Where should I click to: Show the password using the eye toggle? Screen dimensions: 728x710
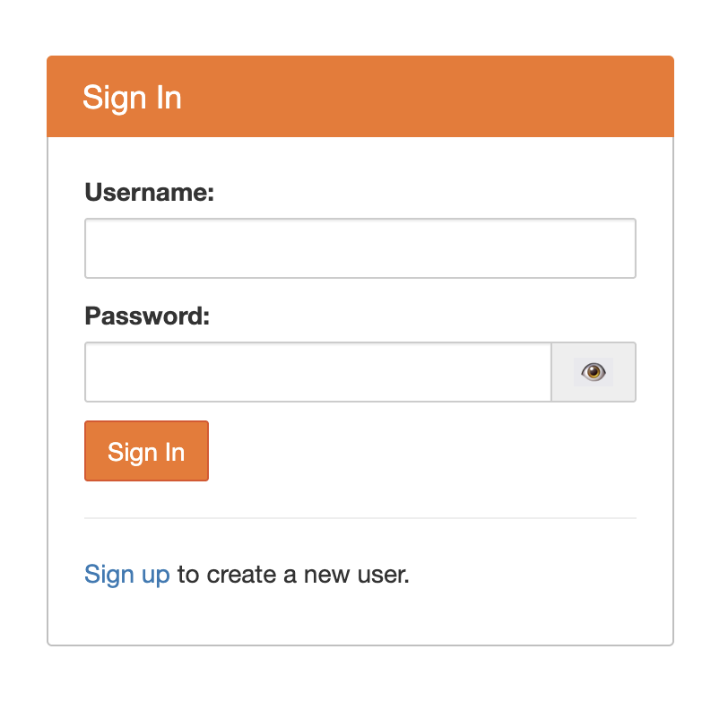(x=594, y=372)
